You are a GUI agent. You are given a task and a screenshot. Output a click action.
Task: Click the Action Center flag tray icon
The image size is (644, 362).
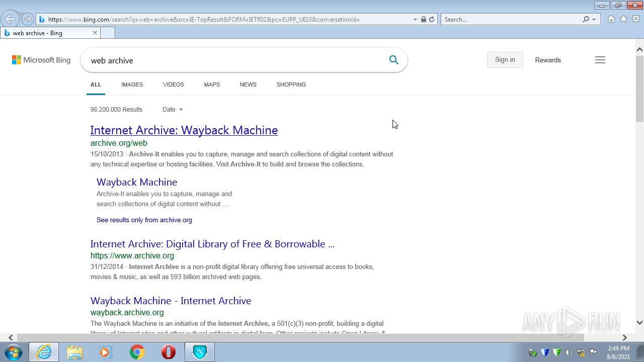(x=593, y=352)
